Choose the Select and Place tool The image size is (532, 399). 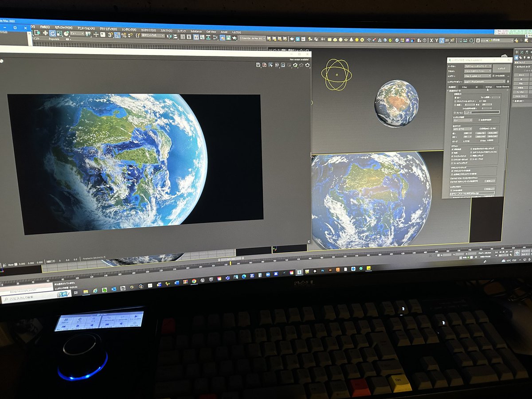coord(66,34)
